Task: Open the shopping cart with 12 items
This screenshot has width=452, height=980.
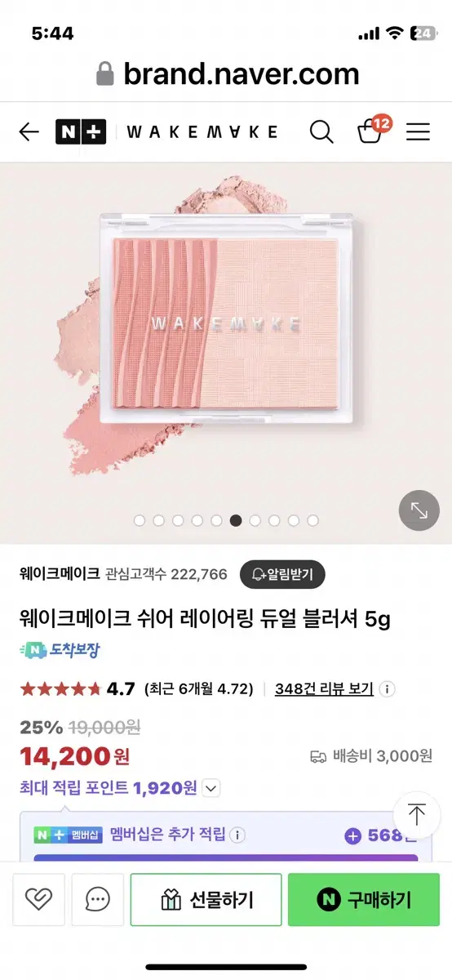Action: [x=373, y=131]
